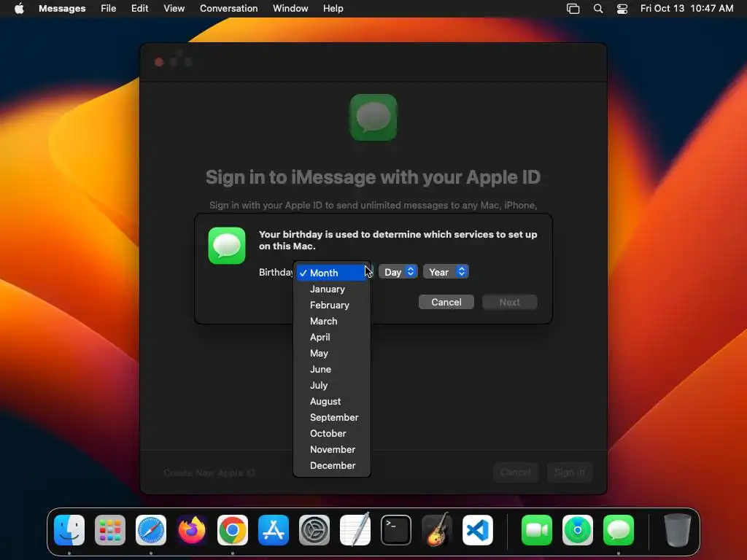The width and height of the screenshot is (747, 560).
Task: Pick April as birthday month
Action: click(x=332, y=337)
